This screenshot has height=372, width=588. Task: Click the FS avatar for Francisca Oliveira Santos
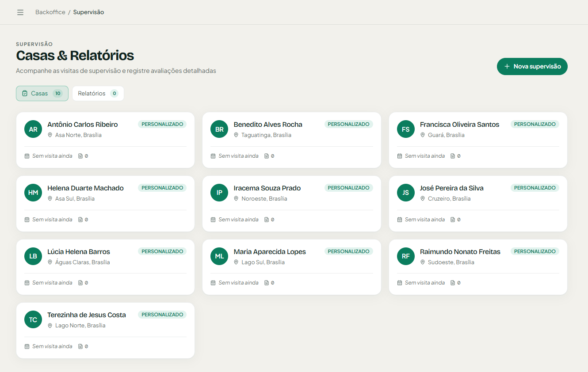point(406,129)
